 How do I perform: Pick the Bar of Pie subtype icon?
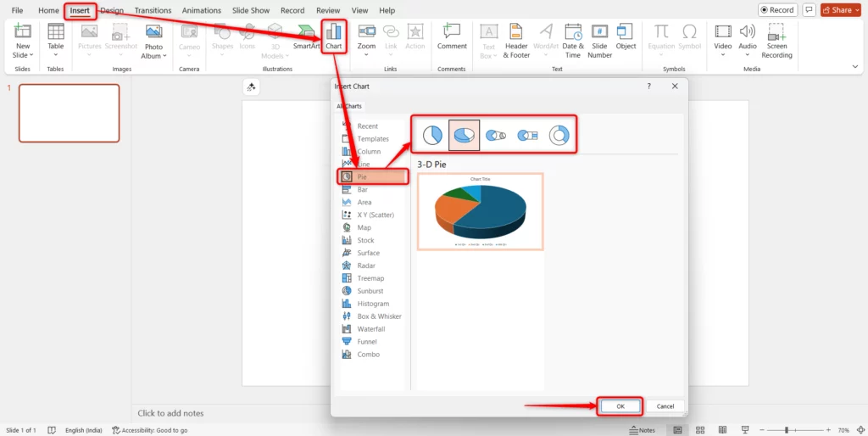[x=527, y=135]
